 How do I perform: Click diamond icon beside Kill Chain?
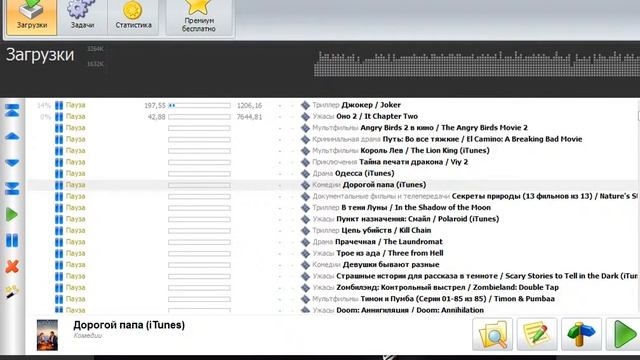[x=305, y=231]
